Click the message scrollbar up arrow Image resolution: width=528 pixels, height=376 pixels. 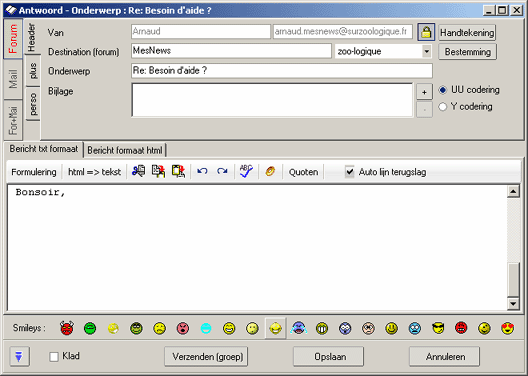513,192
